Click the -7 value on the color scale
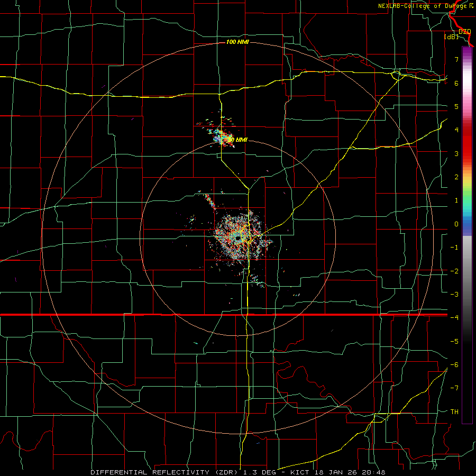This screenshot has width=476, height=476. (x=454, y=388)
